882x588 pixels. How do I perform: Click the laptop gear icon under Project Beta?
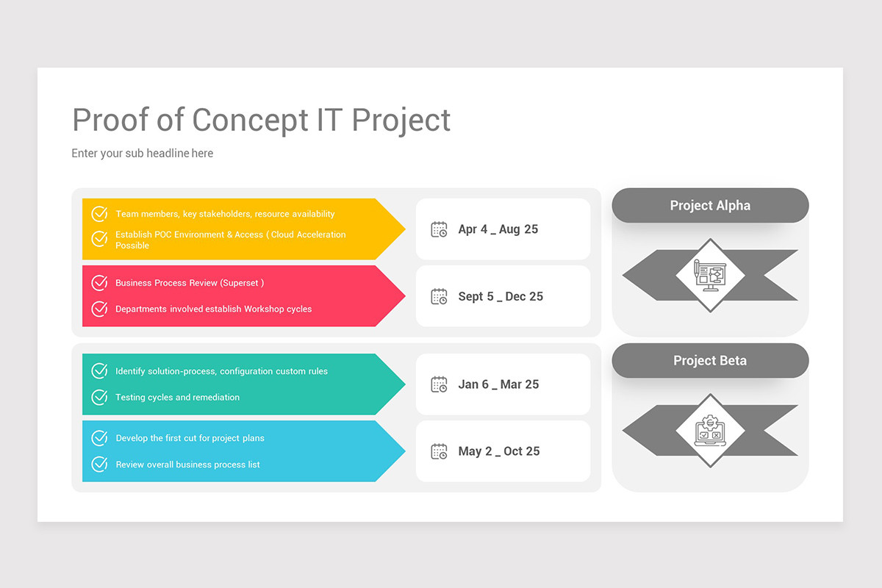click(x=710, y=431)
